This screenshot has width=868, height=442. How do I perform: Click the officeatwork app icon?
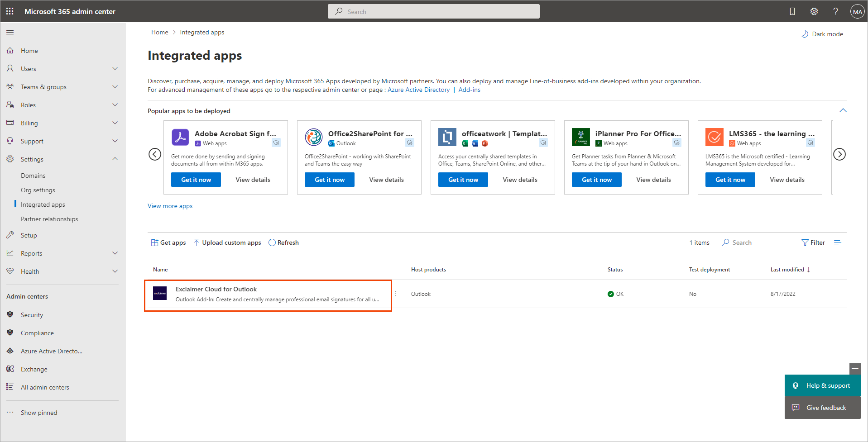447,137
